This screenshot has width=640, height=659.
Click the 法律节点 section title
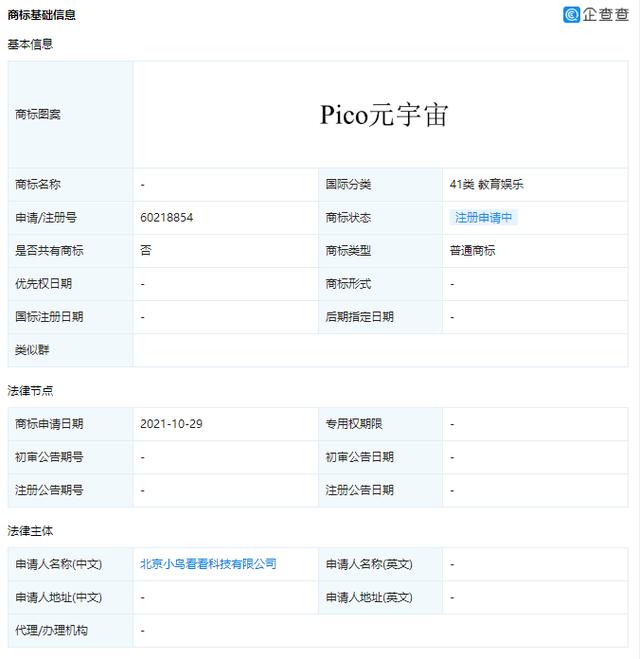(30, 390)
